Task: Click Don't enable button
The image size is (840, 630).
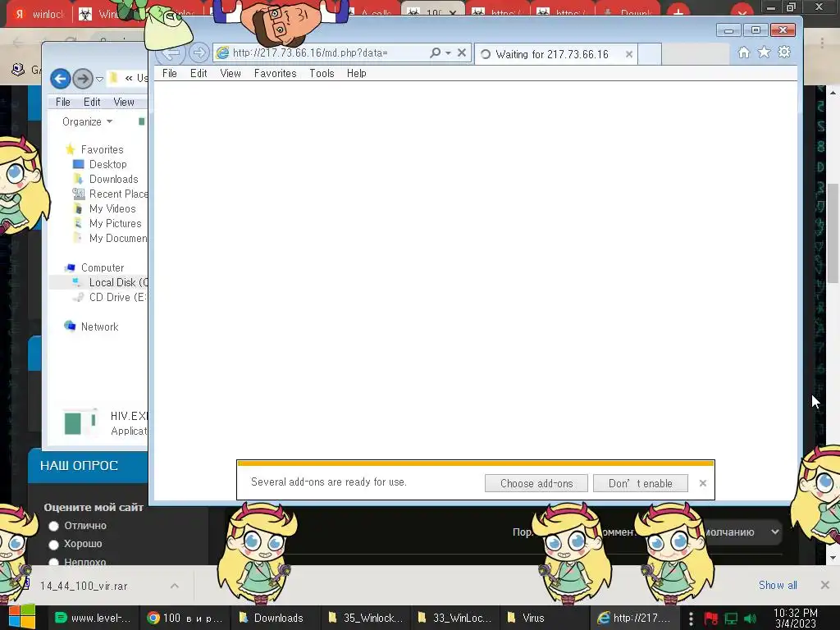Action: tap(640, 483)
